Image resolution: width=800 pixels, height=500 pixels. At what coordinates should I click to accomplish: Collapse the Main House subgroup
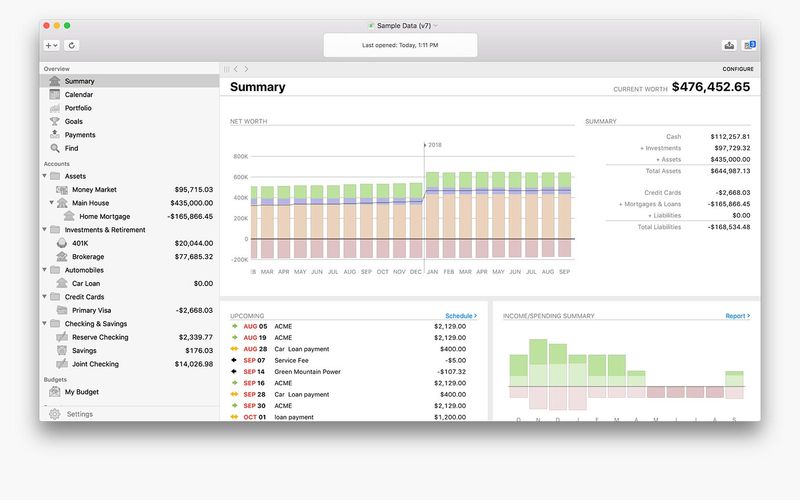pyautogui.click(x=52, y=203)
